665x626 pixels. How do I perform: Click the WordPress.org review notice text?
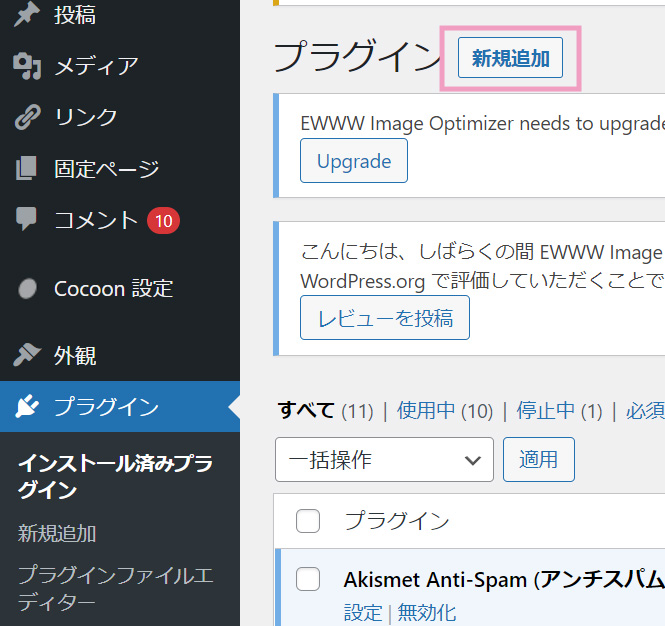click(x=483, y=266)
